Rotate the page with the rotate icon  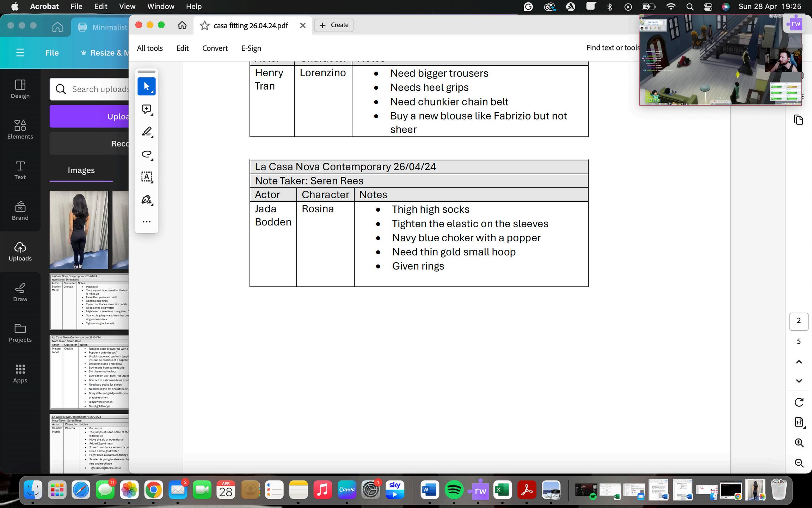click(x=799, y=402)
